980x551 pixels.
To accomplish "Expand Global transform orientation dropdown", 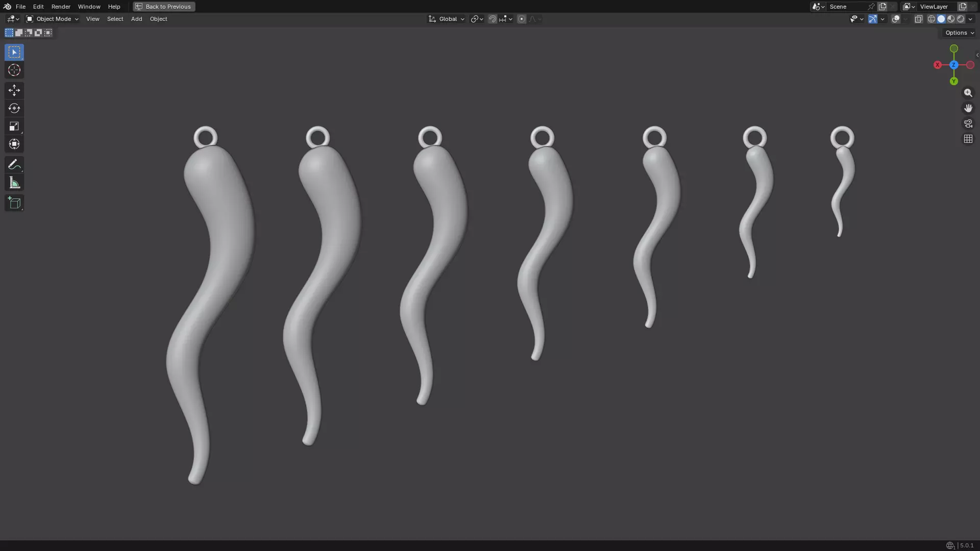I will click(447, 19).
